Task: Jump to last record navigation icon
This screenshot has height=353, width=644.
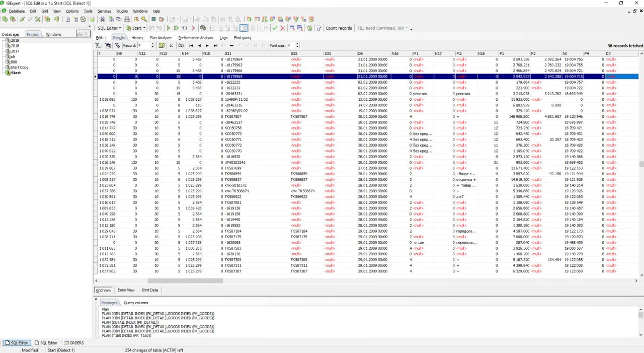Action: coord(215,45)
